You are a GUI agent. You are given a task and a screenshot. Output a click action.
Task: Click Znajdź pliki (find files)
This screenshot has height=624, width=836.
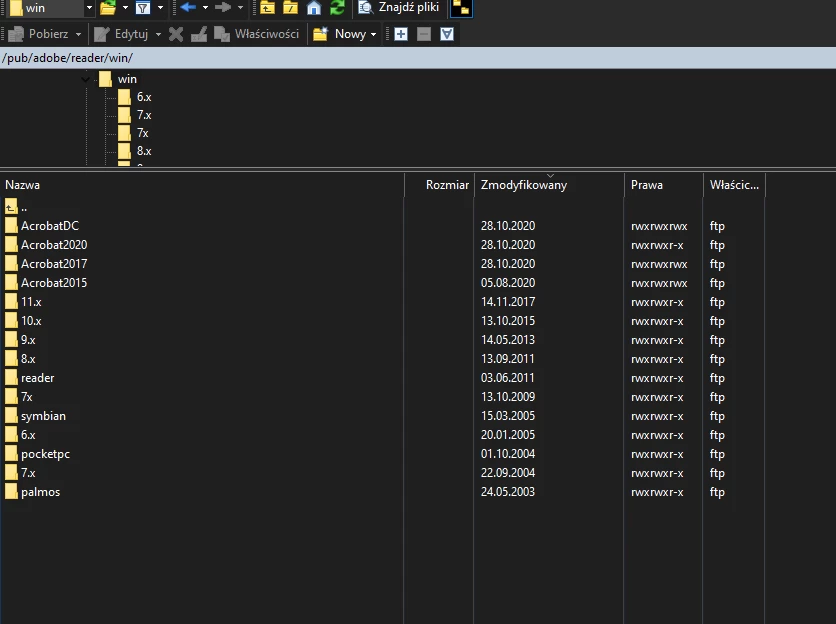(399, 7)
